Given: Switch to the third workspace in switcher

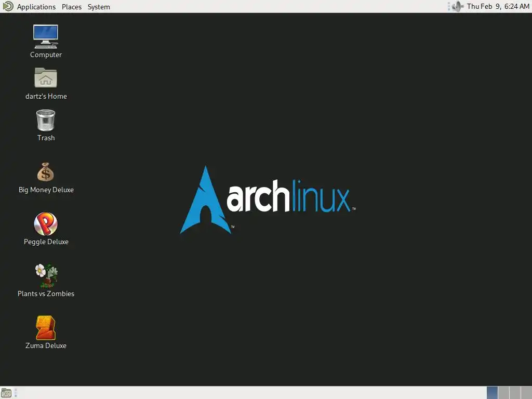Looking at the screenshot, I should (515, 393).
